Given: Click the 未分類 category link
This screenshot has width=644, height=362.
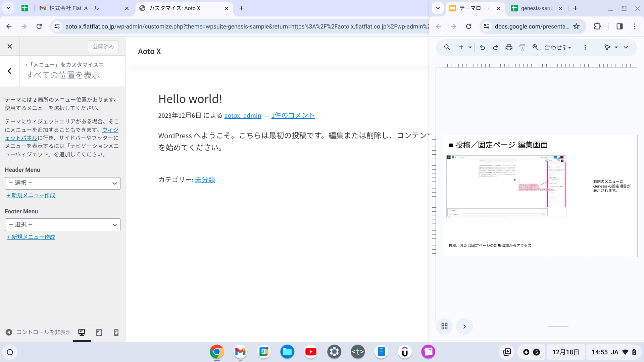Looking at the screenshot, I should [x=205, y=180].
